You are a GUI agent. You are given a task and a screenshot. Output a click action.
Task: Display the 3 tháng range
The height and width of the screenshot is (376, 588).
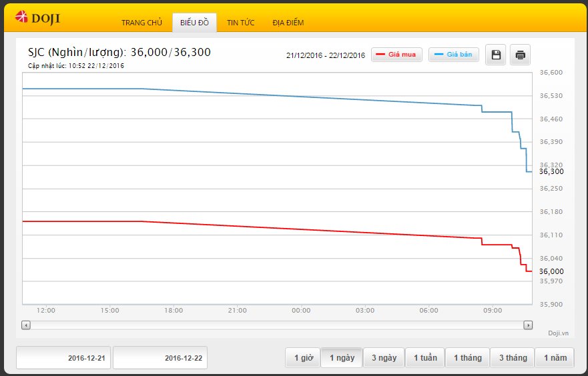pyautogui.click(x=513, y=357)
